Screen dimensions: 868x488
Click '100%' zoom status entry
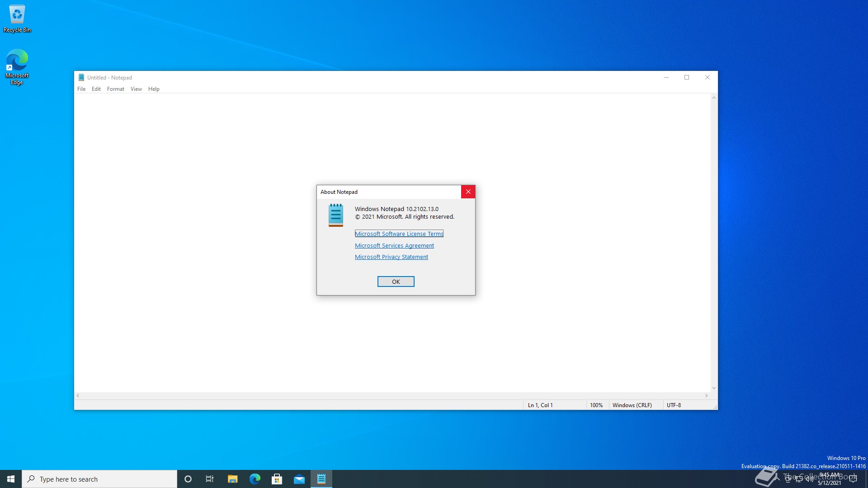596,405
